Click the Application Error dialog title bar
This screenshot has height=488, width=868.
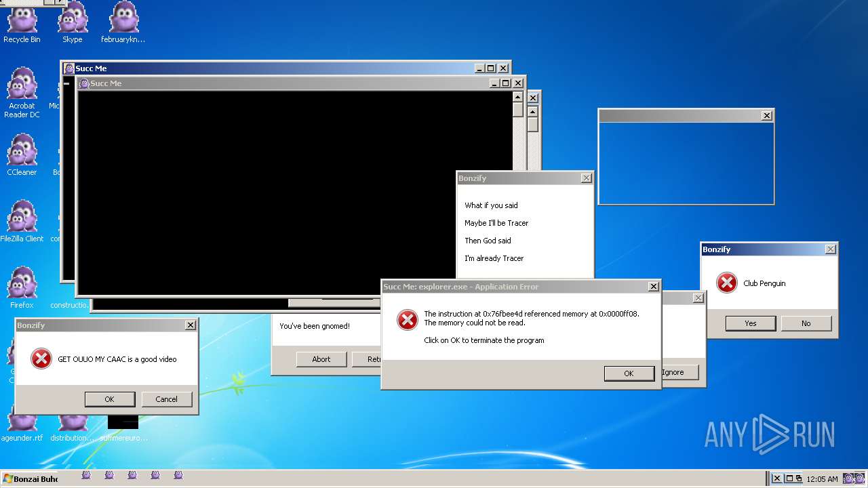521,287
